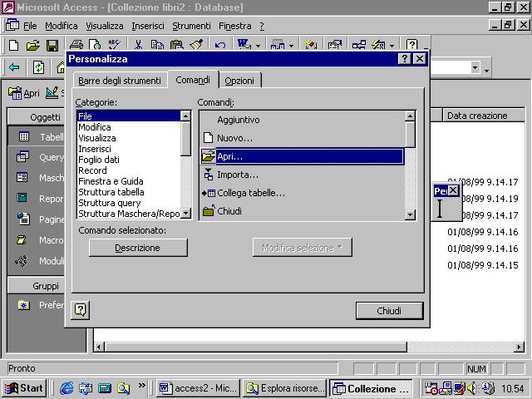Screen dimensions: 532x399
Task: Select the Nuovo... command
Action: pos(303,138)
